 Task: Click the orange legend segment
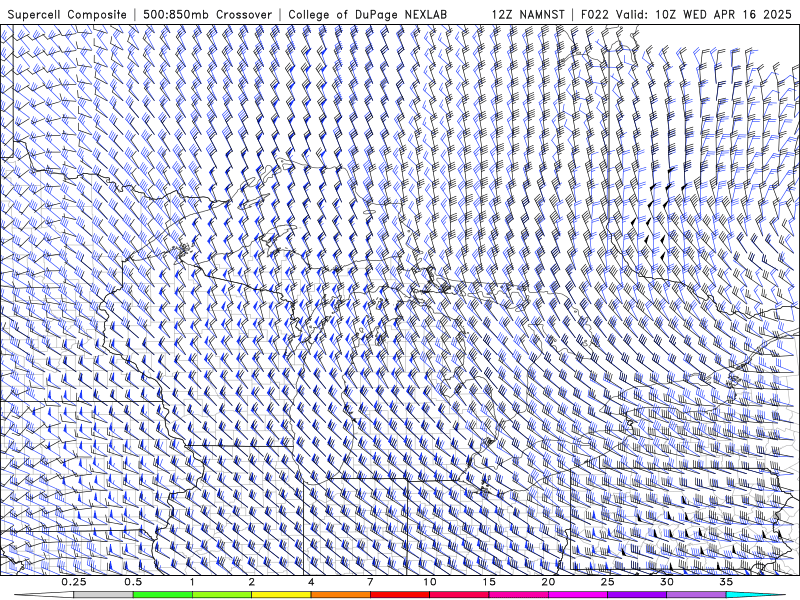[x=340, y=595]
